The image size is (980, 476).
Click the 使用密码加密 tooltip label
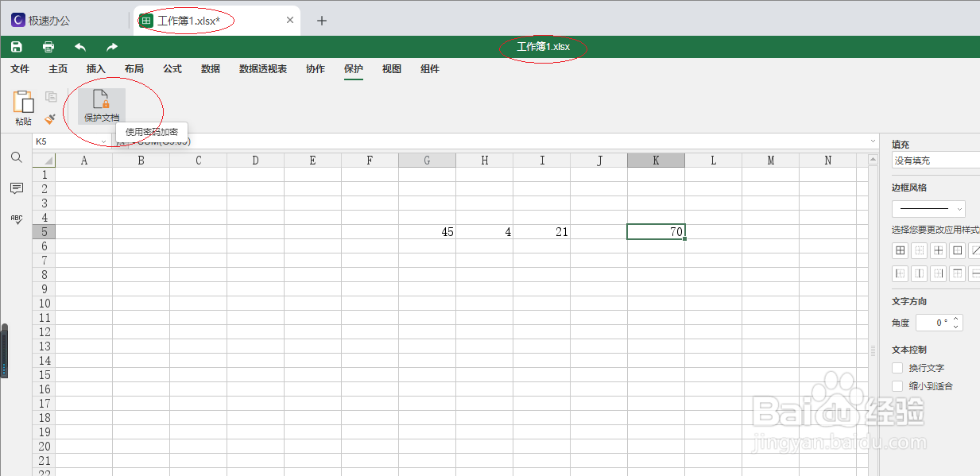(151, 131)
